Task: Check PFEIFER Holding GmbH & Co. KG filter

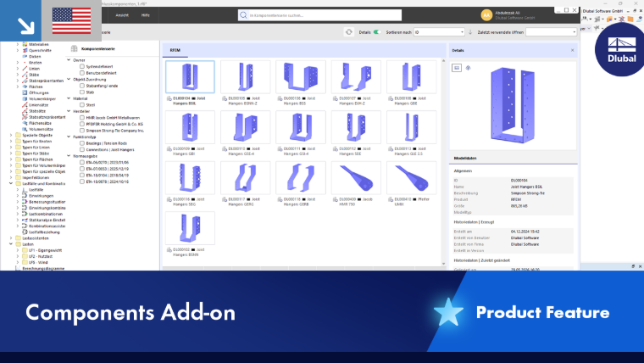Action: tap(82, 124)
